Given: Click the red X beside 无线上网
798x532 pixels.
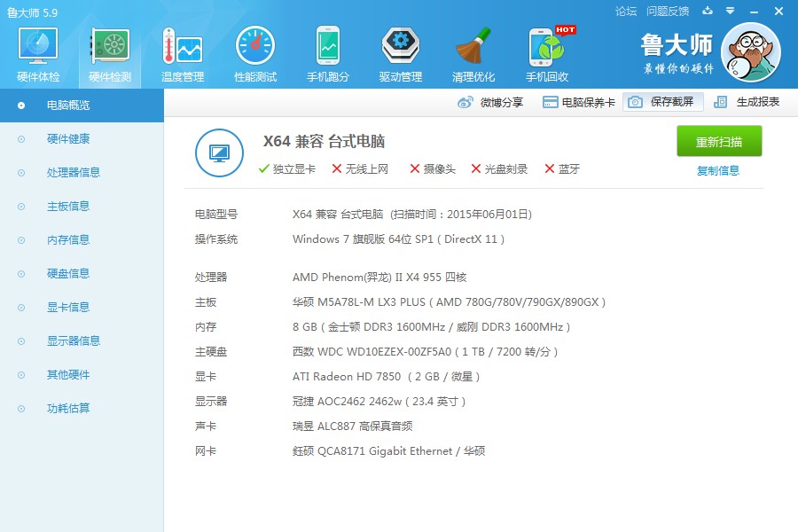Looking at the screenshot, I should click(336, 168).
